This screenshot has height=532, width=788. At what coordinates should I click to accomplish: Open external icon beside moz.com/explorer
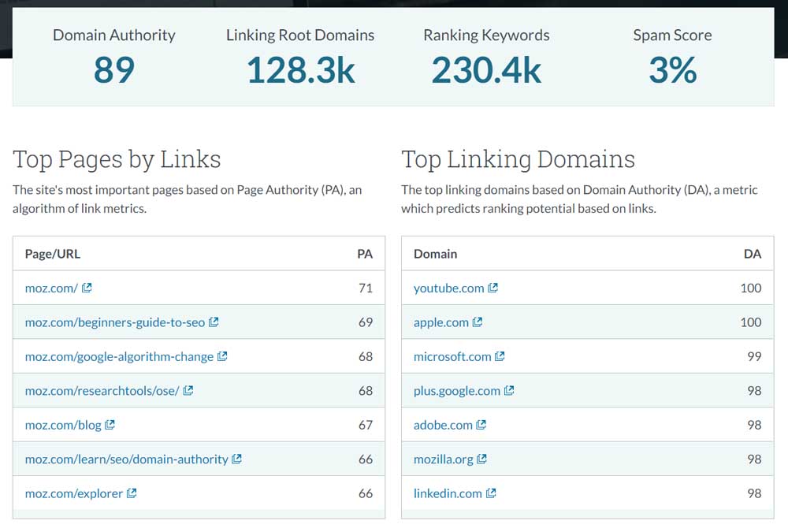132,493
